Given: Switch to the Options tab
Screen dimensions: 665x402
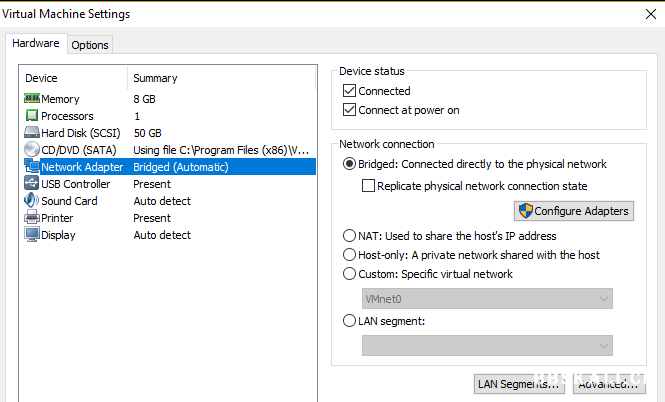Looking at the screenshot, I should pyautogui.click(x=90, y=45).
